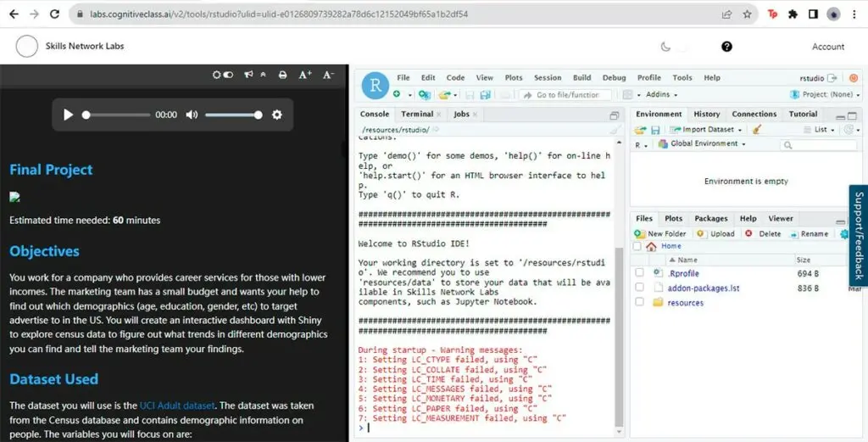Screen dimensions: 868x442
Task: Switch to the Packages tab
Action: tap(711, 219)
